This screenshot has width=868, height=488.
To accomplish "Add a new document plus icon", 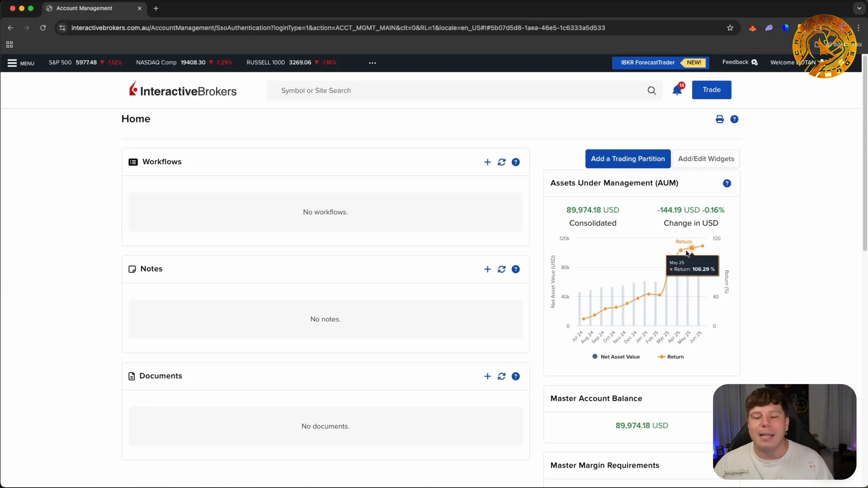I will point(487,376).
